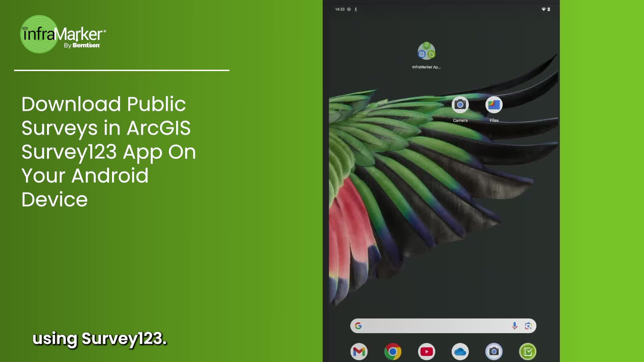This screenshot has width=644, height=362.
Task: Click the InfraMarker logo
Action: click(x=63, y=34)
